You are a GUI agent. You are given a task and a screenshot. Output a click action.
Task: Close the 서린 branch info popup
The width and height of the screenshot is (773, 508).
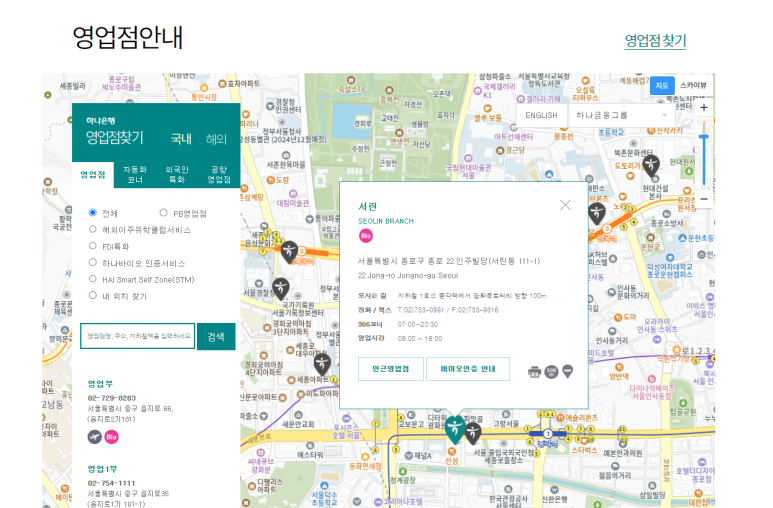pyautogui.click(x=565, y=205)
